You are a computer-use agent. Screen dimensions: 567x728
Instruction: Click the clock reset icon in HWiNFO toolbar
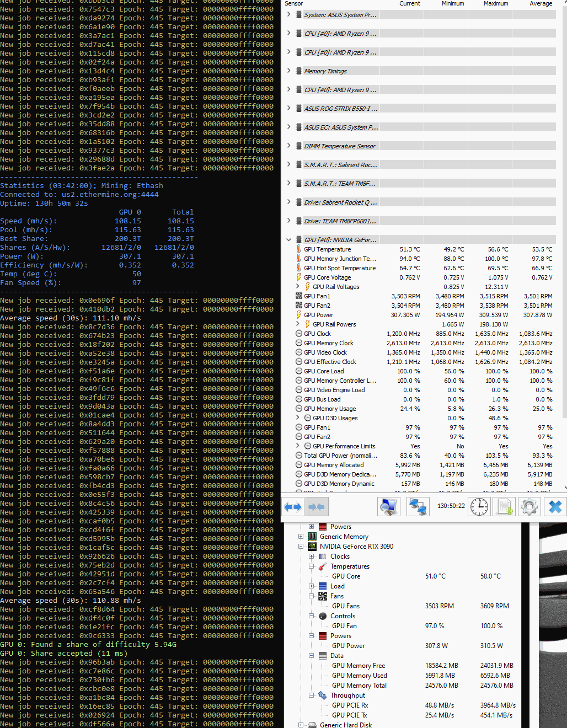479,507
